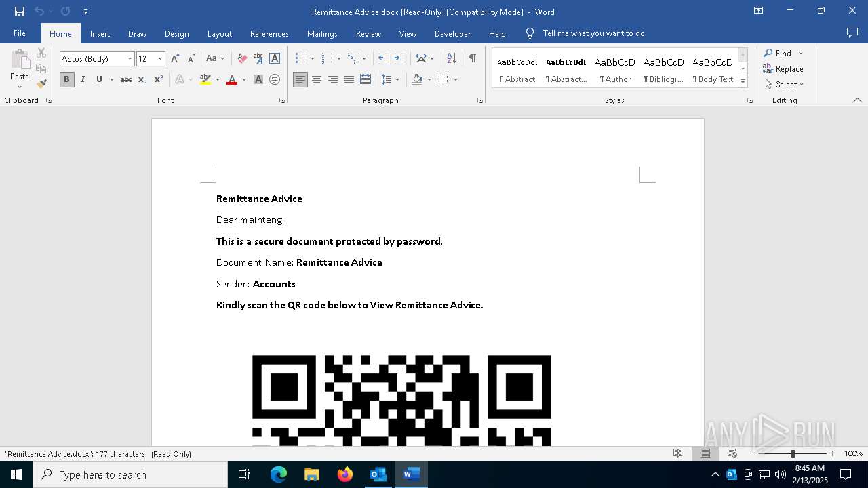This screenshot has height=488, width=868.
Task: Click the Replace button
Action: point(783,68)
